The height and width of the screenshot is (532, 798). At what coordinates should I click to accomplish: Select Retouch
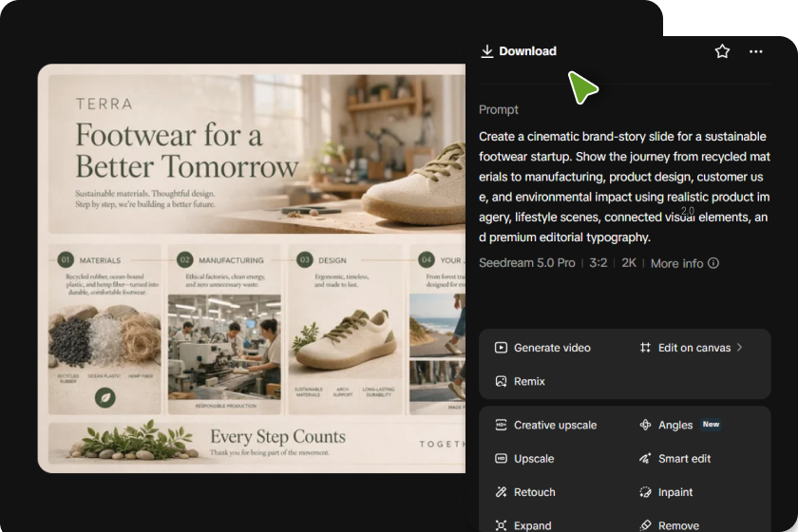pos(534,492)
